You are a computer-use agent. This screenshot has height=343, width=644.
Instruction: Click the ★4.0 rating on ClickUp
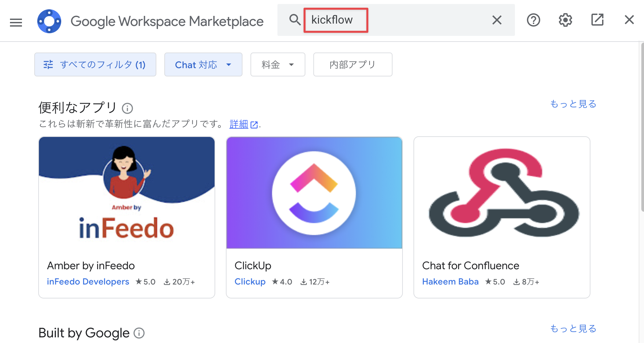tap(282, 282)
